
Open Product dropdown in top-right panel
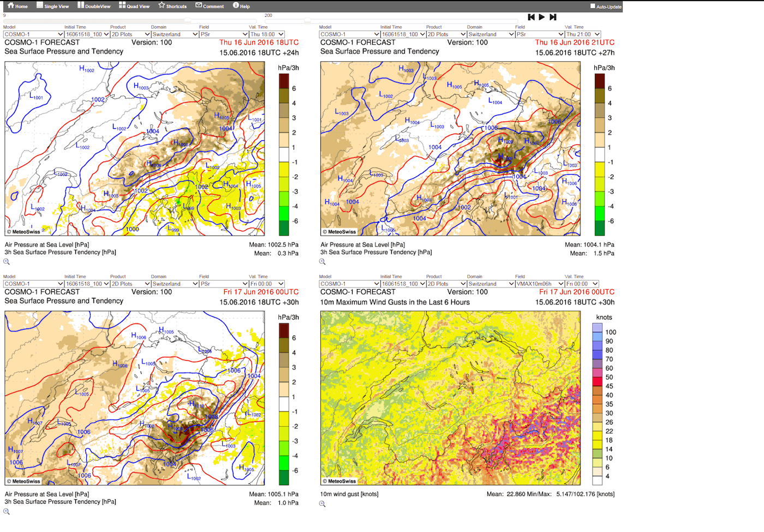coord(446,34)
